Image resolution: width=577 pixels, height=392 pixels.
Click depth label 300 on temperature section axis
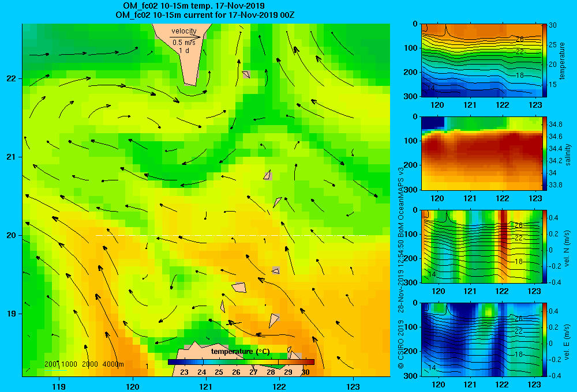pos(411,96)
